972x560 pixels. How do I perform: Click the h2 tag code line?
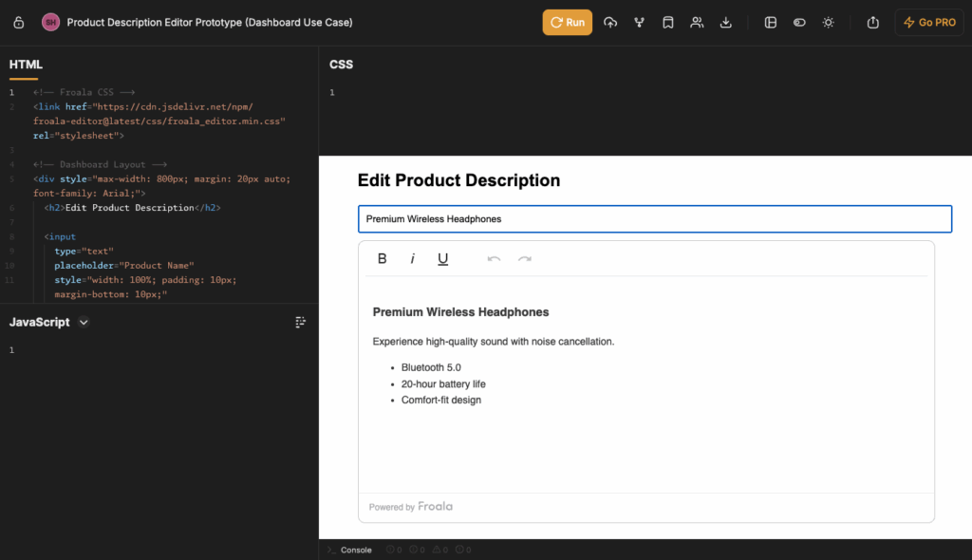(132, 208)
